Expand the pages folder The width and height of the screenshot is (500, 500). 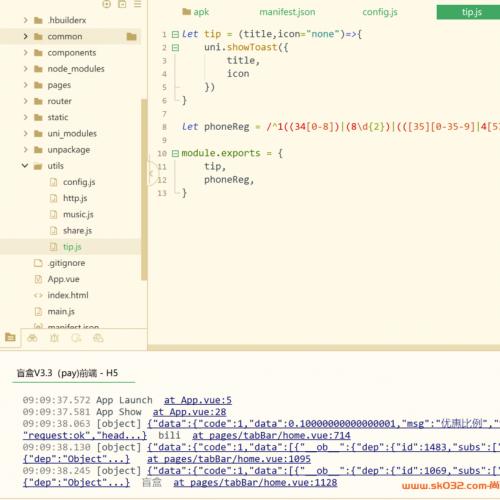point(26,85)
